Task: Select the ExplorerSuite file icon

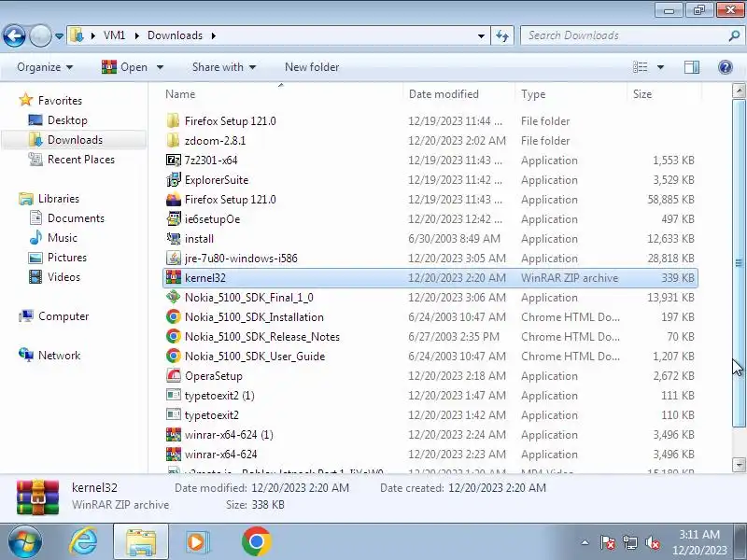Action: (174, 179)
